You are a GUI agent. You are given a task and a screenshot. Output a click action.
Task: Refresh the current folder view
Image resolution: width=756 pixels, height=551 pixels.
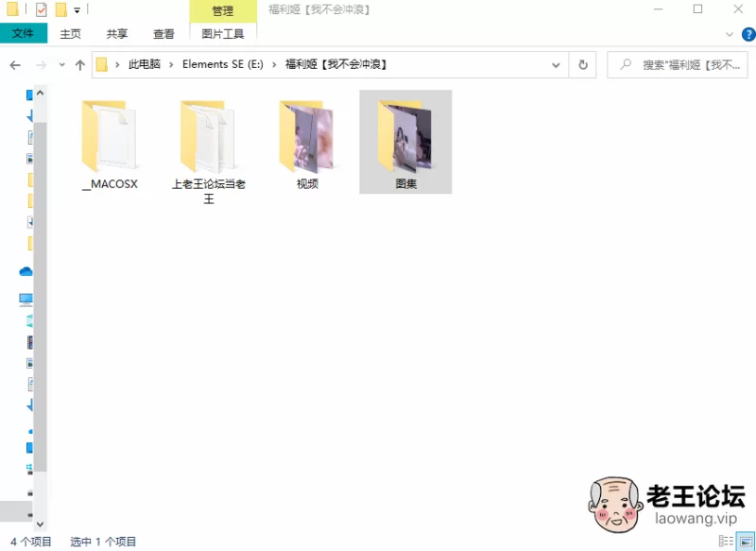coord(583,65)
